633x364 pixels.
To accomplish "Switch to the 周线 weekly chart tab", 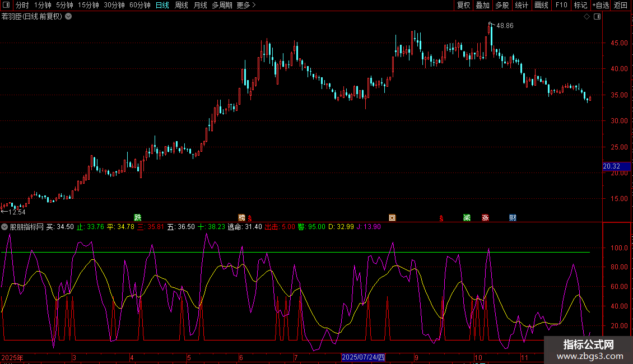I will 181,5.
